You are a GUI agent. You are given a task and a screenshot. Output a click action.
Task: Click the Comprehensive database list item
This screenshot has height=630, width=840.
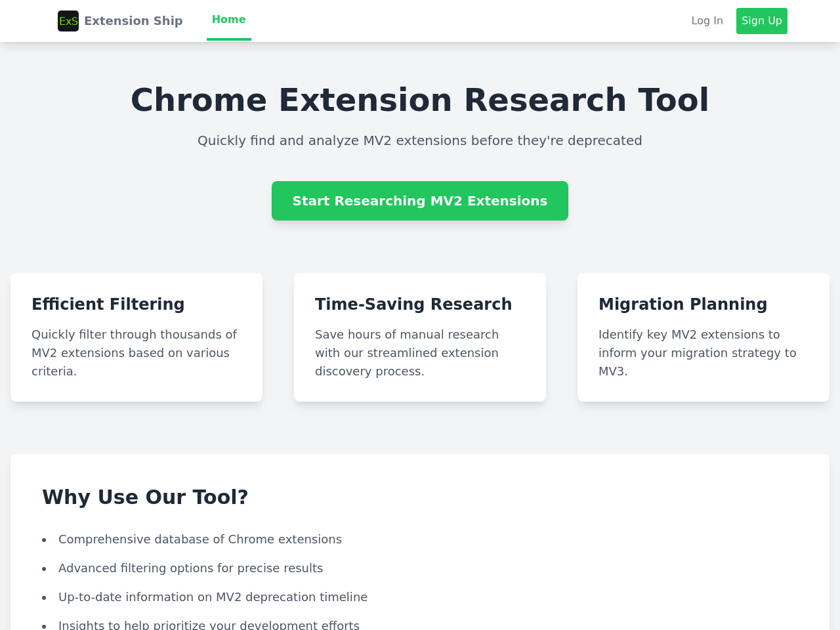(200, 539)
